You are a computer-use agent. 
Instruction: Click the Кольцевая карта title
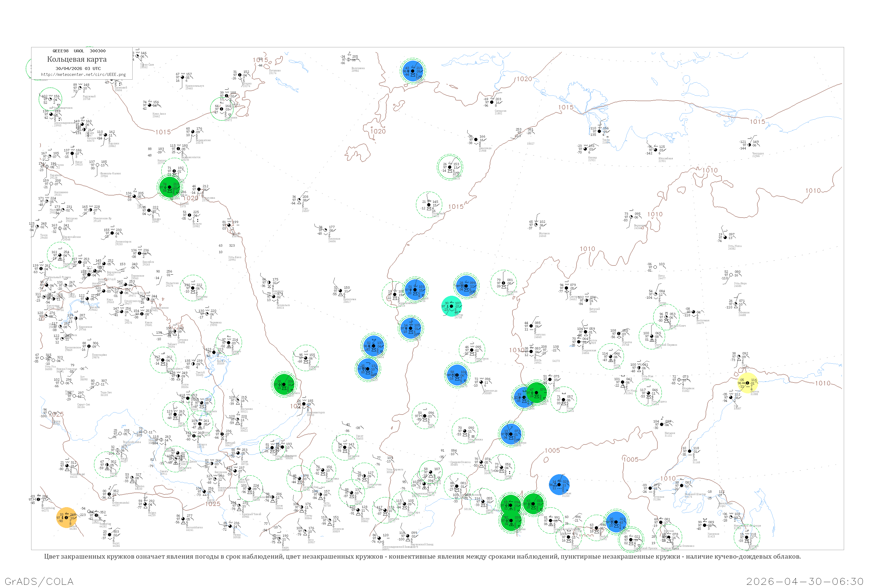77,59
